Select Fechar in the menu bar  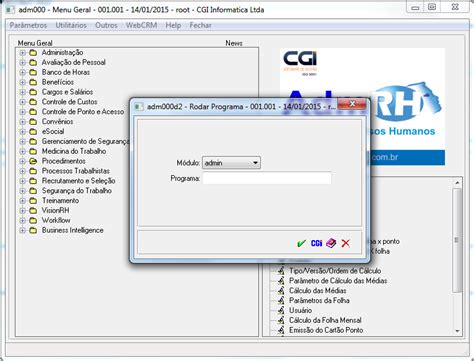tap(200, 25)
